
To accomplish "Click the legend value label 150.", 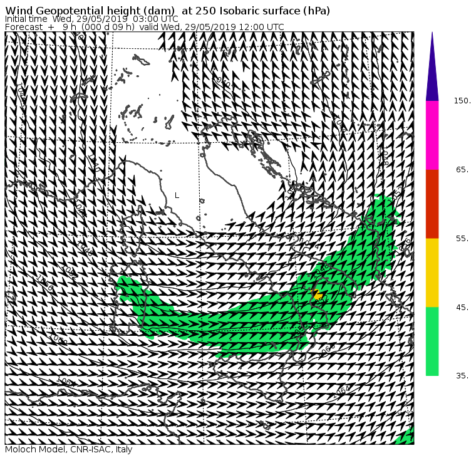I will click(x=462, y=100).
